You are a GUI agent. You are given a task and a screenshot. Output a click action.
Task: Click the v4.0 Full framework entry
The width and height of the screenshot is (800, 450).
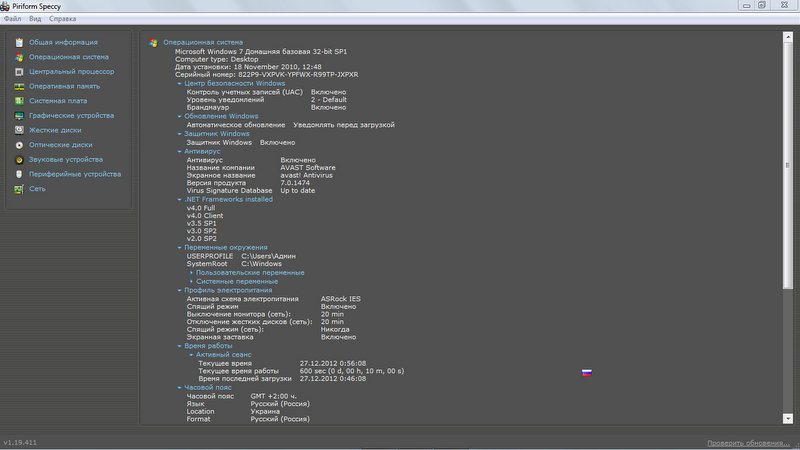201,208
